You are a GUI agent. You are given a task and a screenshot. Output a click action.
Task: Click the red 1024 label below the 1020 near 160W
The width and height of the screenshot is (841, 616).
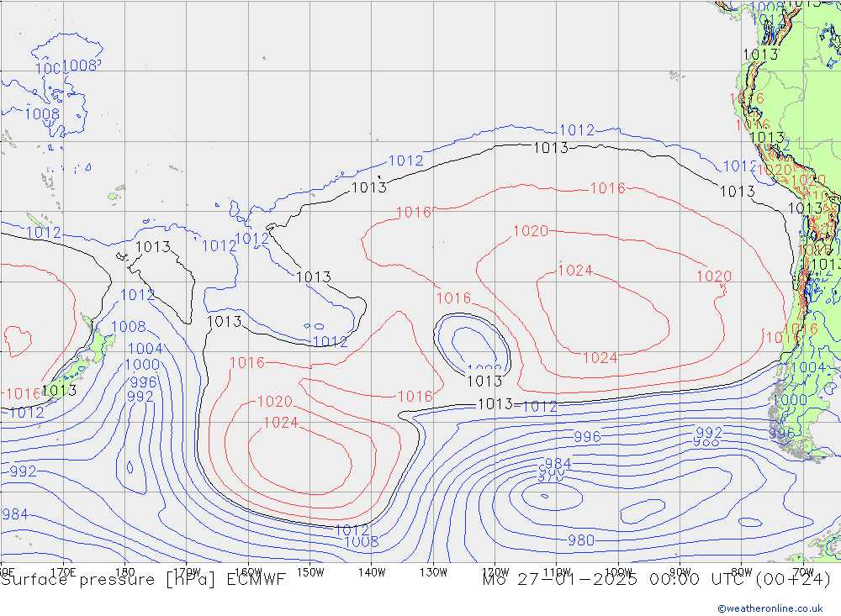coord(281,423)
